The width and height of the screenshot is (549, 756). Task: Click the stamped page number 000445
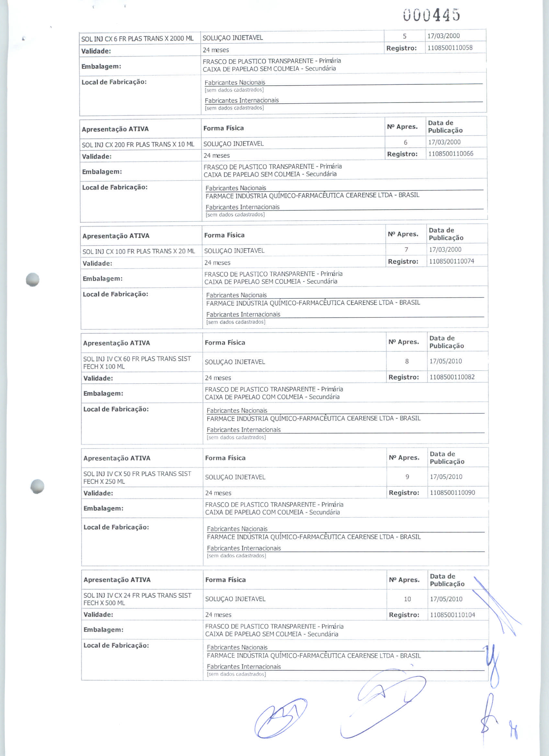[x=431, y=15]
